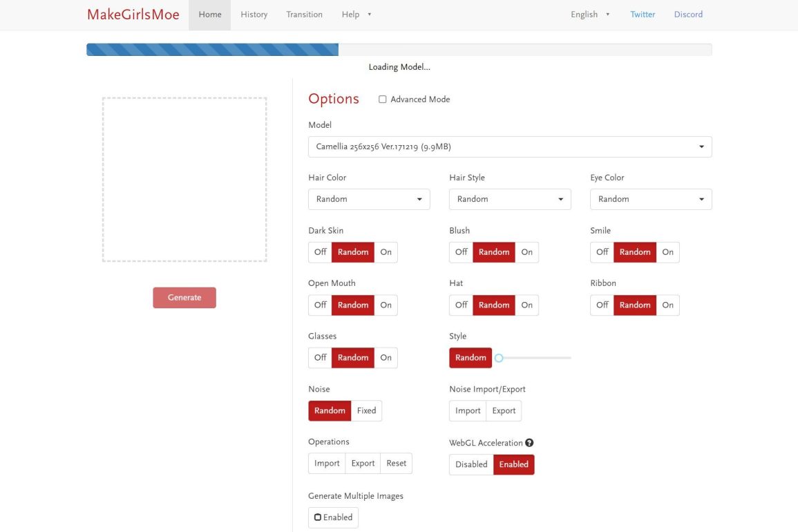Screen dimensions: 798x532
Task: Click the MakeGirlsMoe logo
Action: [133, 15]
